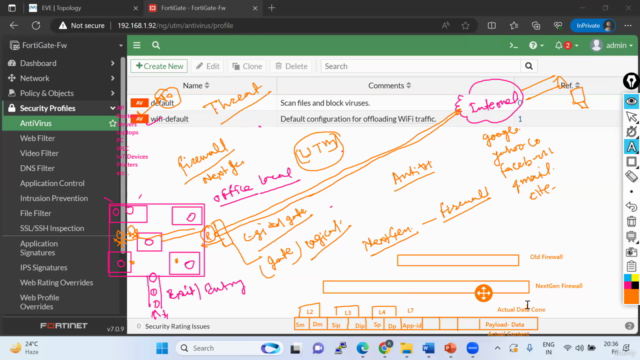Take a screenshot with the camera icon
Viewport: 640px width, 360px height.
click(631, 252)
